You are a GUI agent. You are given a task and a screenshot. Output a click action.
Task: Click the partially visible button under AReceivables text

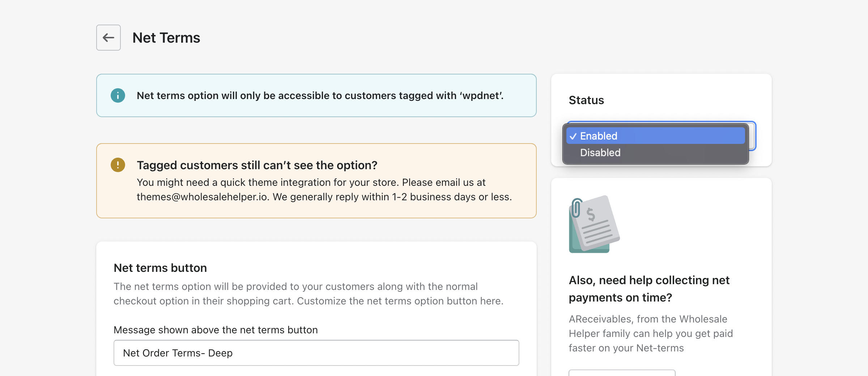[622, 373]
